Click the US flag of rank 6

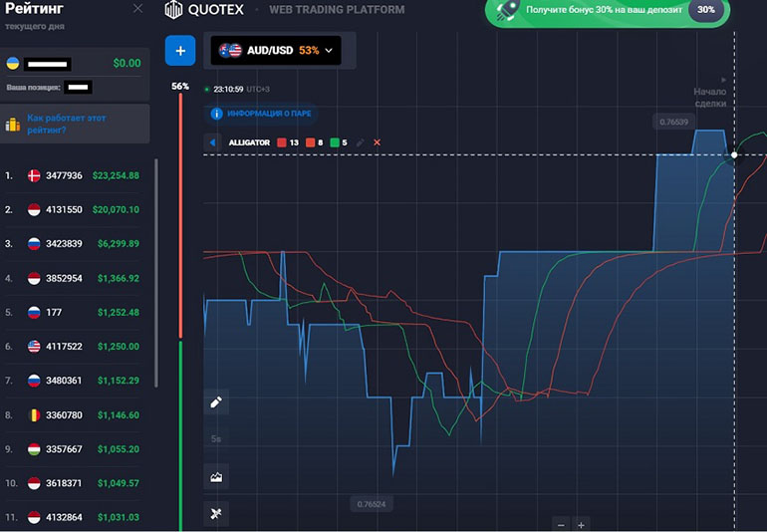click(34, 347)
